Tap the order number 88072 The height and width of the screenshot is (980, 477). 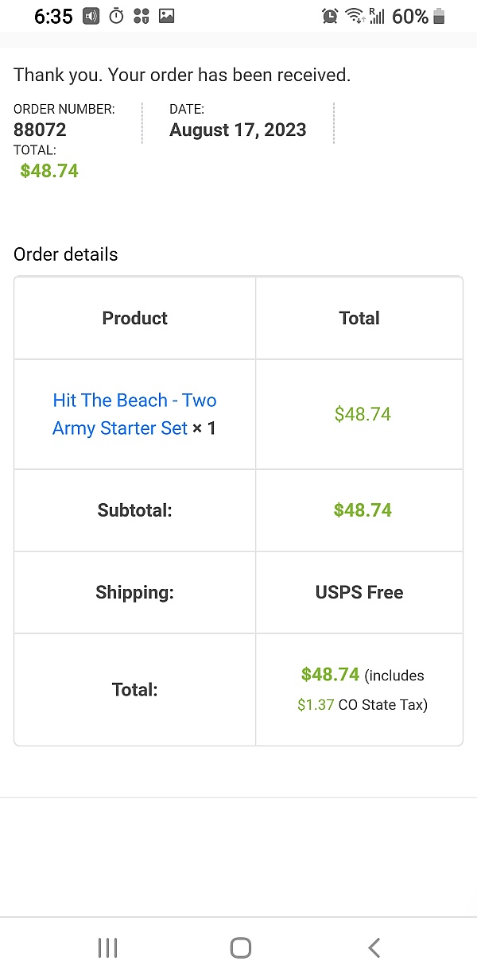pyautogui.click(x=40, y=130)
